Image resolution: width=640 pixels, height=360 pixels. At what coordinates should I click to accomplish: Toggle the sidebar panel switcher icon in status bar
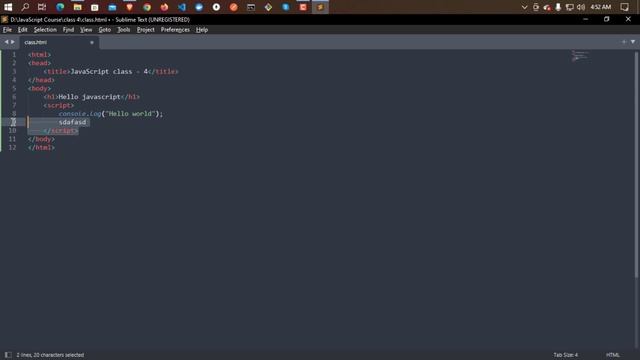tap(8, 355)
